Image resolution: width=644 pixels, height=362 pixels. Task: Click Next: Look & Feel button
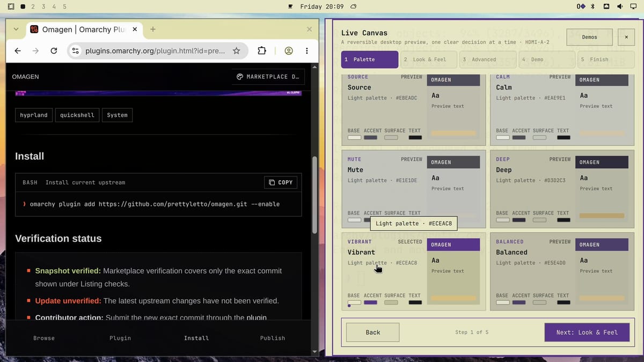587,333
